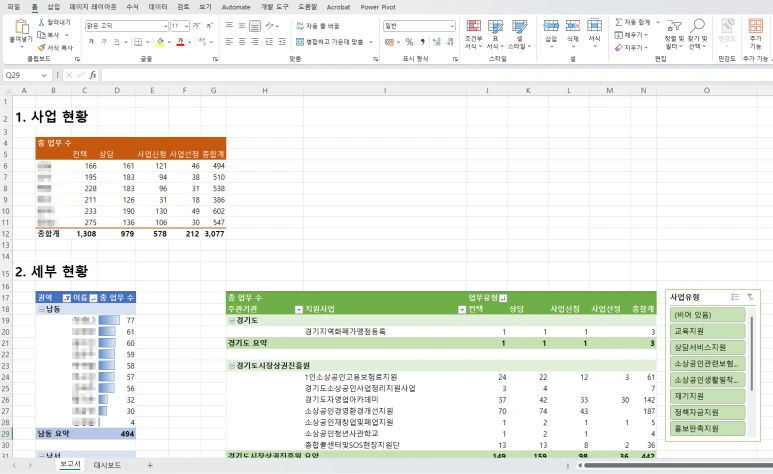This screenshot has width=773, height=474.
Task: Click the Format Painter (서식 복사) brush
Action: [41, 47]
